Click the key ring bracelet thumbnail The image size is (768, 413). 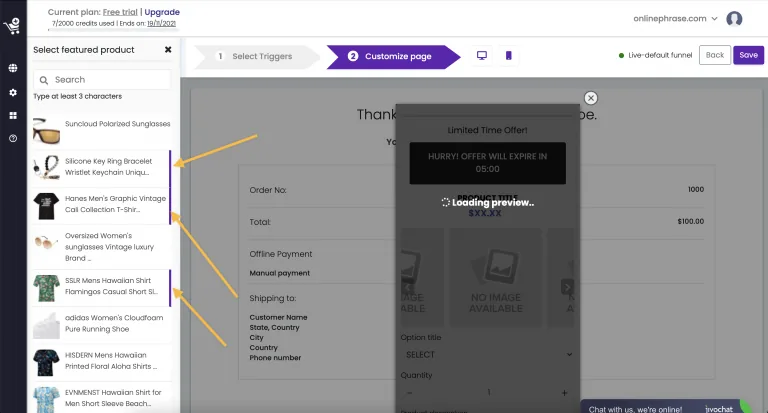(46, 168)
